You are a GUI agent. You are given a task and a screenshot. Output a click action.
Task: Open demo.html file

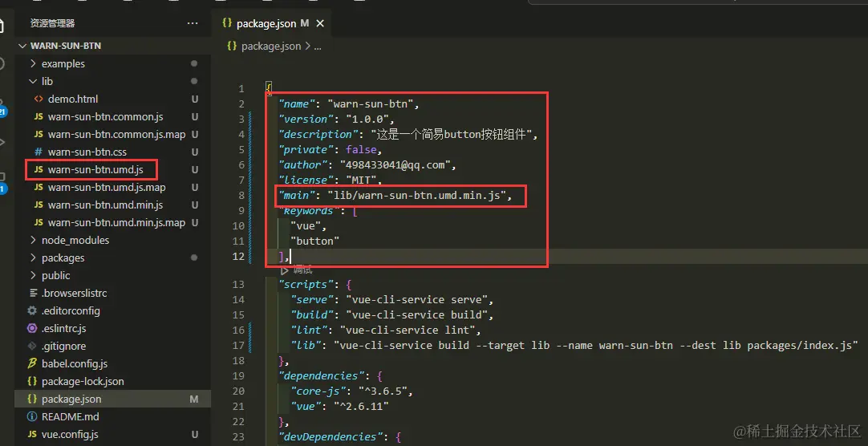click(x=72, y=99)
